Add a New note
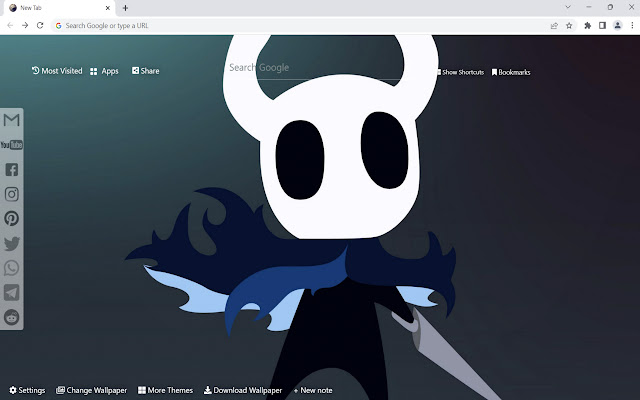Image resolution: width=640 pixels, height=400 pixels. [x=313, y=390]
